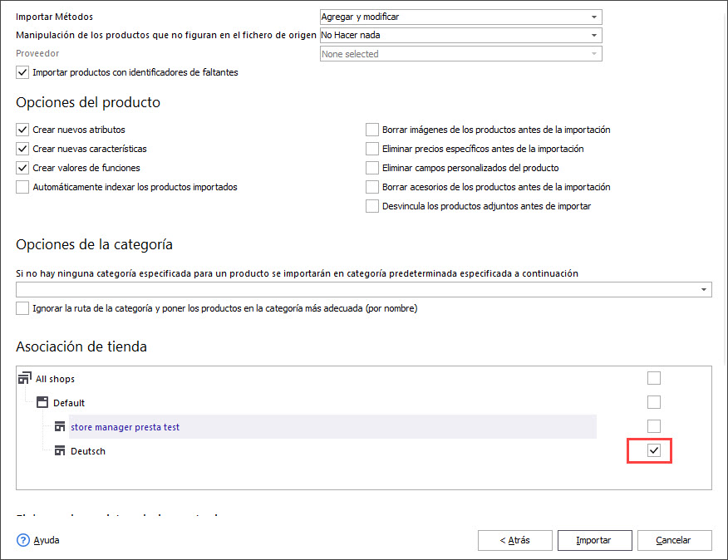Click the Opciones de la categoría heading
The image size is (728, 560).
pos(94,245)
